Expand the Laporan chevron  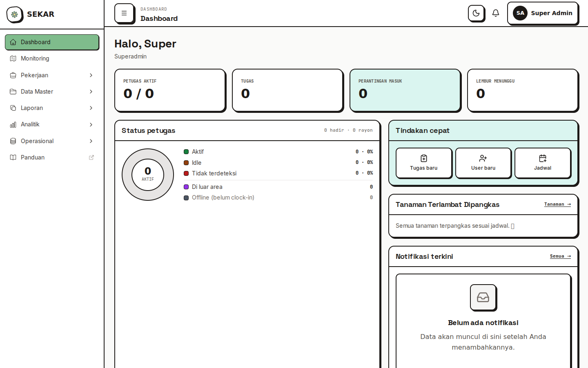click(x=91, y=108)
